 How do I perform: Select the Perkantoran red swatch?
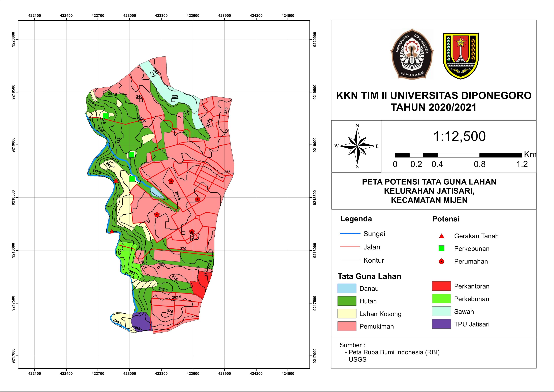[x=441, y=286]
